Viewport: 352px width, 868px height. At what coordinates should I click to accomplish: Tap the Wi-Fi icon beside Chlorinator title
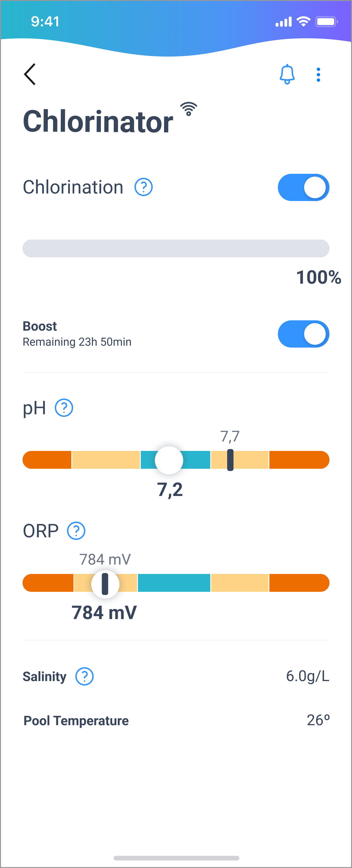(x=189, y=109)
